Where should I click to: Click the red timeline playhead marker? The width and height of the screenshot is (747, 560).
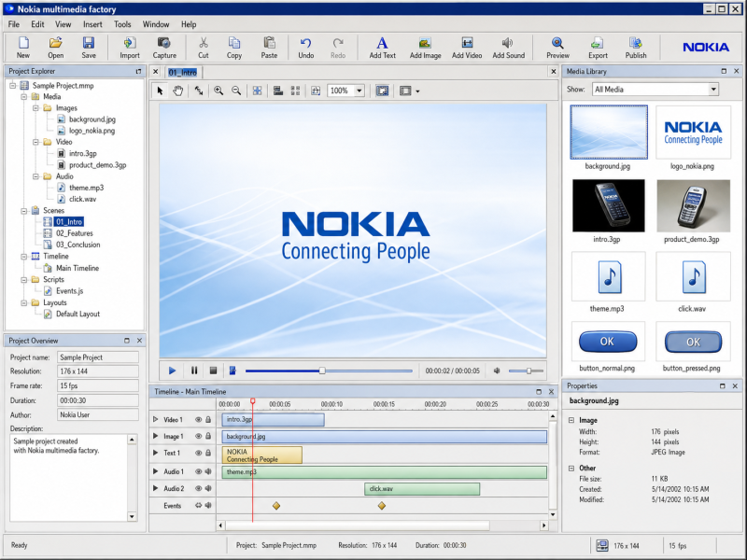coord(252,401)
